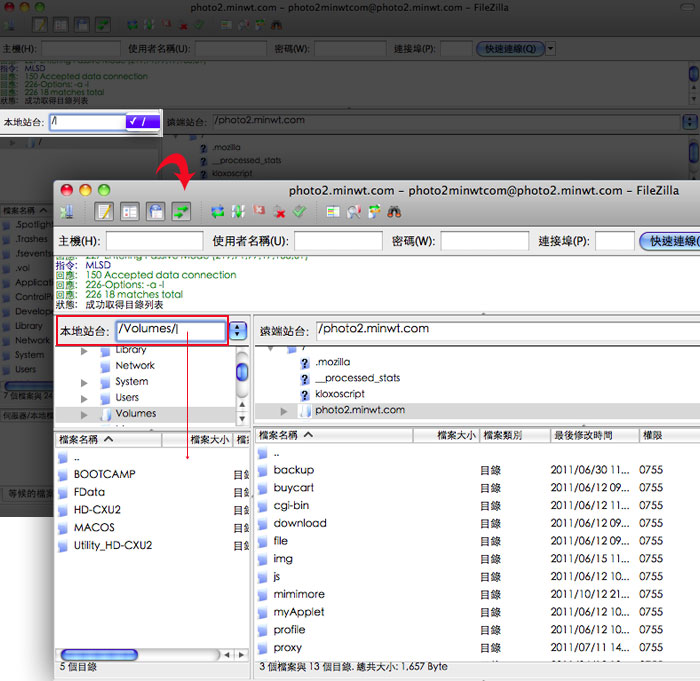Sort remote files by 權限 column header
This screenshot has height=681, width=700.
click(x=670, y=435)
